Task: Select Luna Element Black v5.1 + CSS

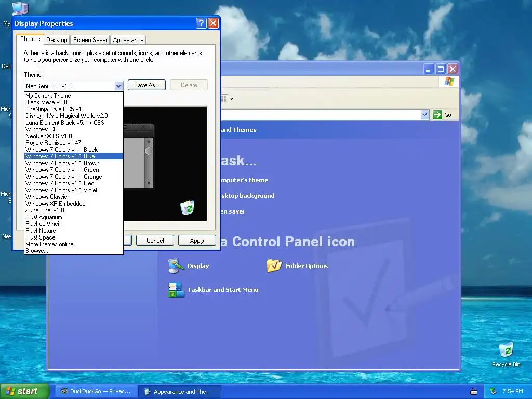Action: click(x=74, y=123)
